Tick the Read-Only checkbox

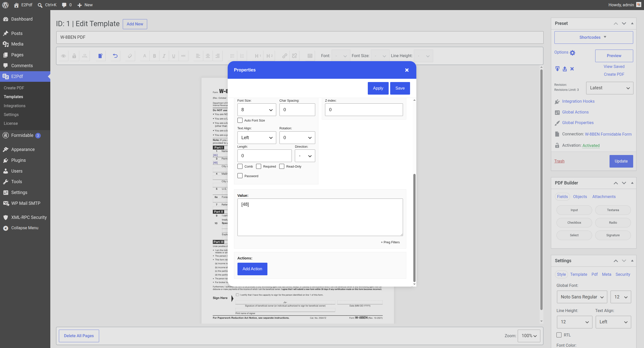pyautogui.click(x=282, y=166)
